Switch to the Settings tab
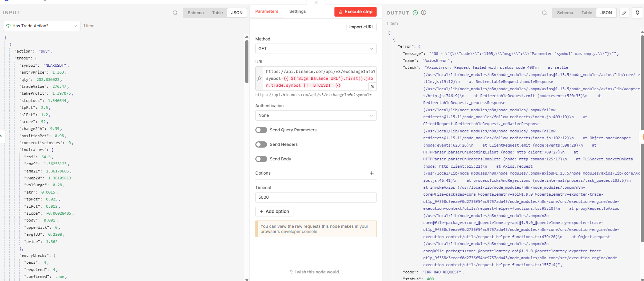The height and width of the screenshot is (281, 644). coord(297,11)
